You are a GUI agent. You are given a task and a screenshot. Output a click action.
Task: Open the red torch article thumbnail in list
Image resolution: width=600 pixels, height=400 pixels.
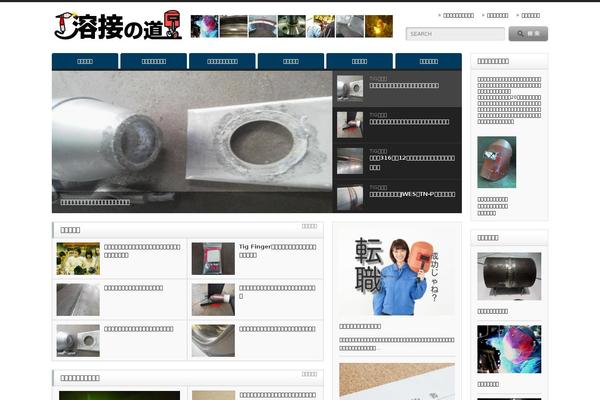213,299
